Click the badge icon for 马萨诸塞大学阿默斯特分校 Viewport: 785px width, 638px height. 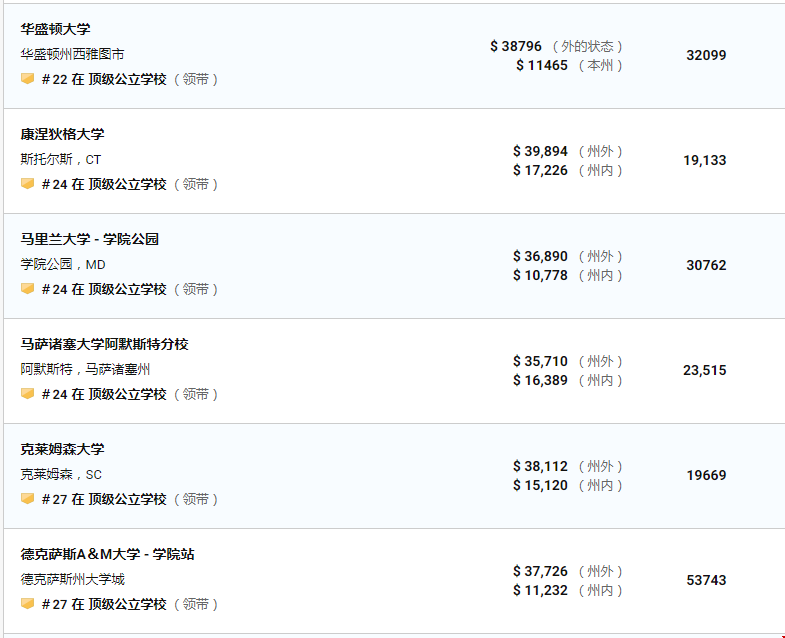pos(28,394)
